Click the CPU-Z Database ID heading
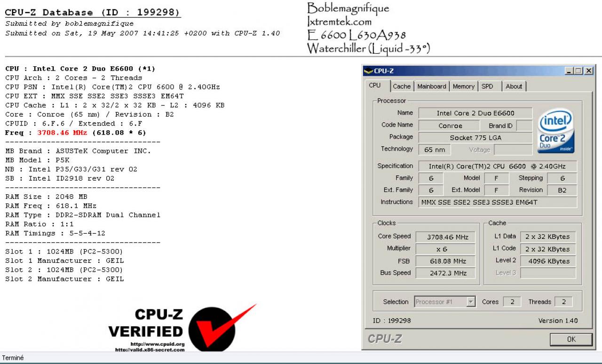 click(92, 13)
